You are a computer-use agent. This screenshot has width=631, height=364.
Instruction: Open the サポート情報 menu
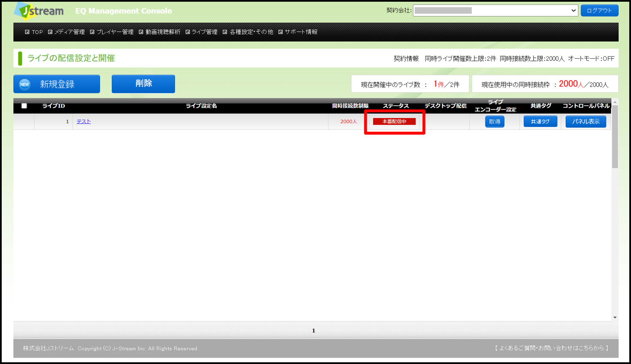(x=298, y=32)
